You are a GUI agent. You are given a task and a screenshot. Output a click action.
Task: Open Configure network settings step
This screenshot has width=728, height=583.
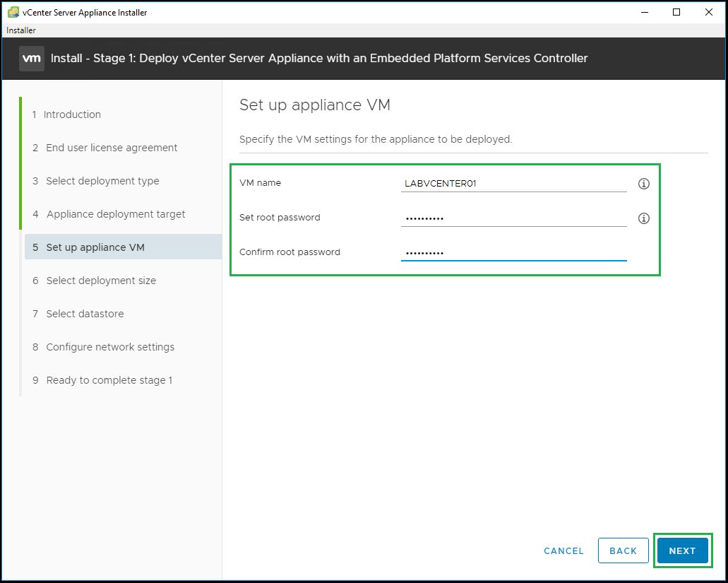point(109,347)
